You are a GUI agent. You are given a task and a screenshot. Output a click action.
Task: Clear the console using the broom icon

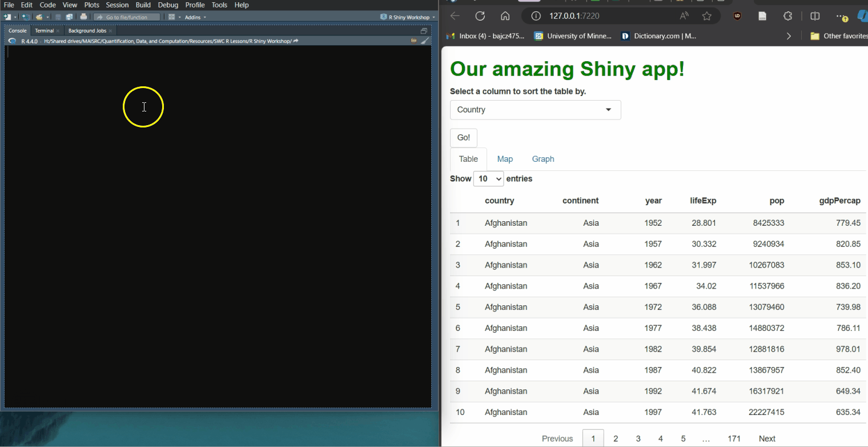[x=425, y=41]
